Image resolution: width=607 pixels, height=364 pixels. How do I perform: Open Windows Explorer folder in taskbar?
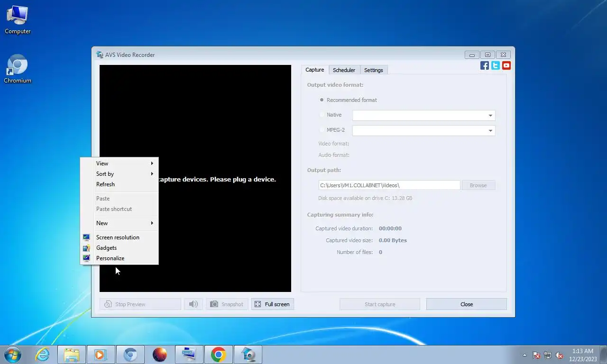click(72, 355)
